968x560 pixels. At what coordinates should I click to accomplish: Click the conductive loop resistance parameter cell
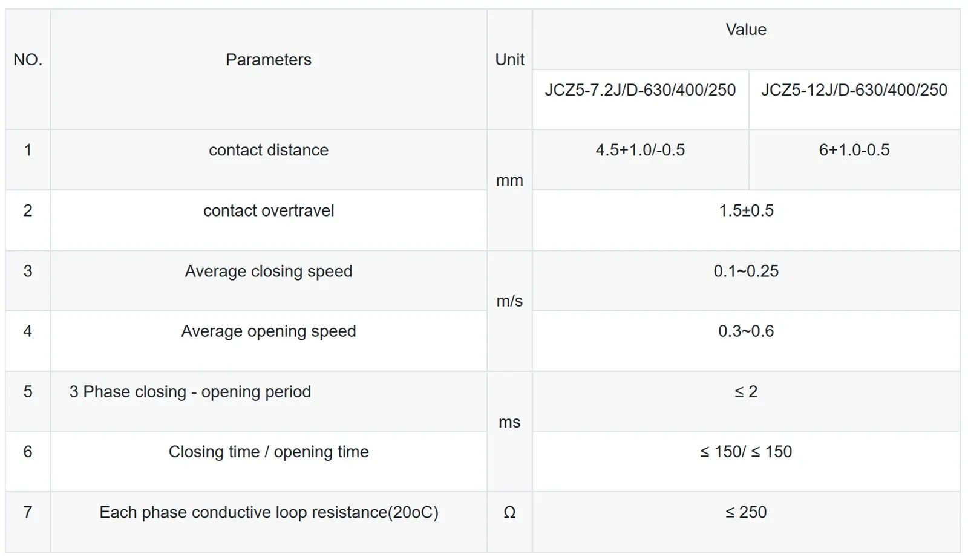(x=269, y=512)
